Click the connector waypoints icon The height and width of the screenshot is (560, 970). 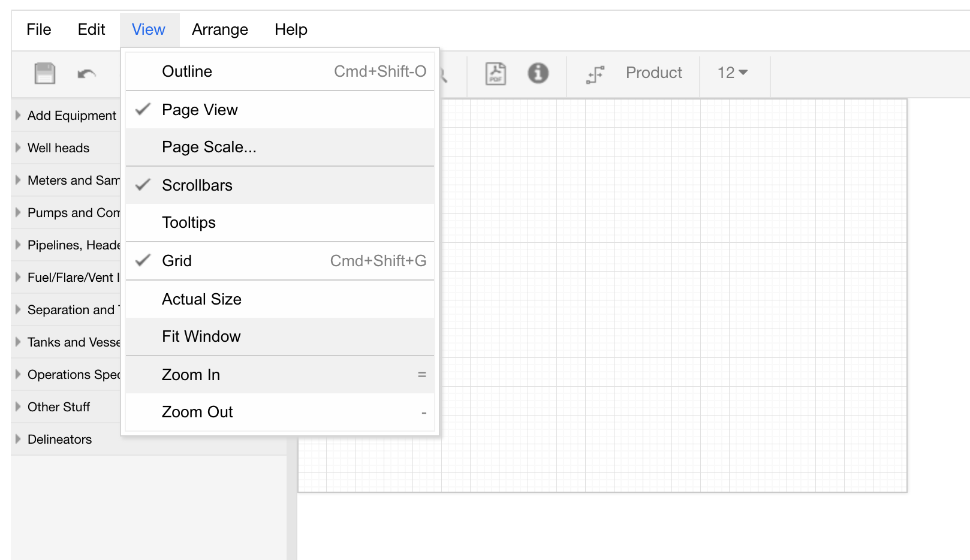pos(595,74)
